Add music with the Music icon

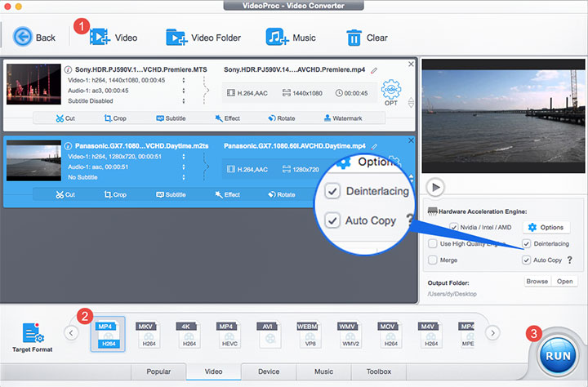point(277,37)
